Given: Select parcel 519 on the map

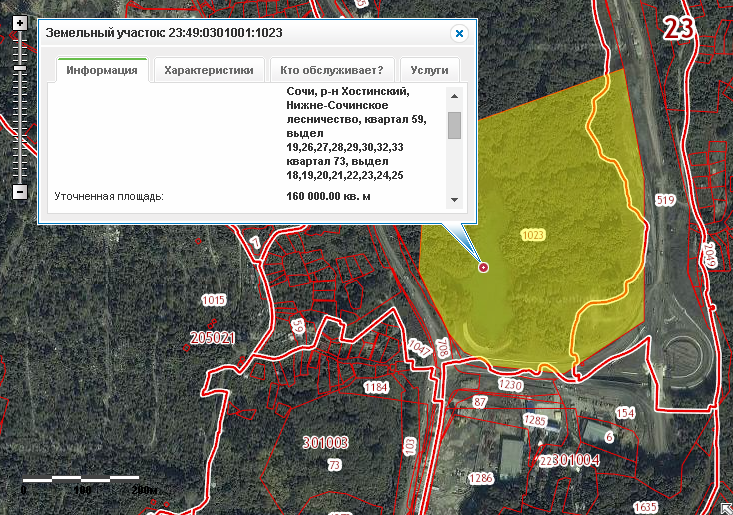Looking at the screenshot, I should 665,201.
